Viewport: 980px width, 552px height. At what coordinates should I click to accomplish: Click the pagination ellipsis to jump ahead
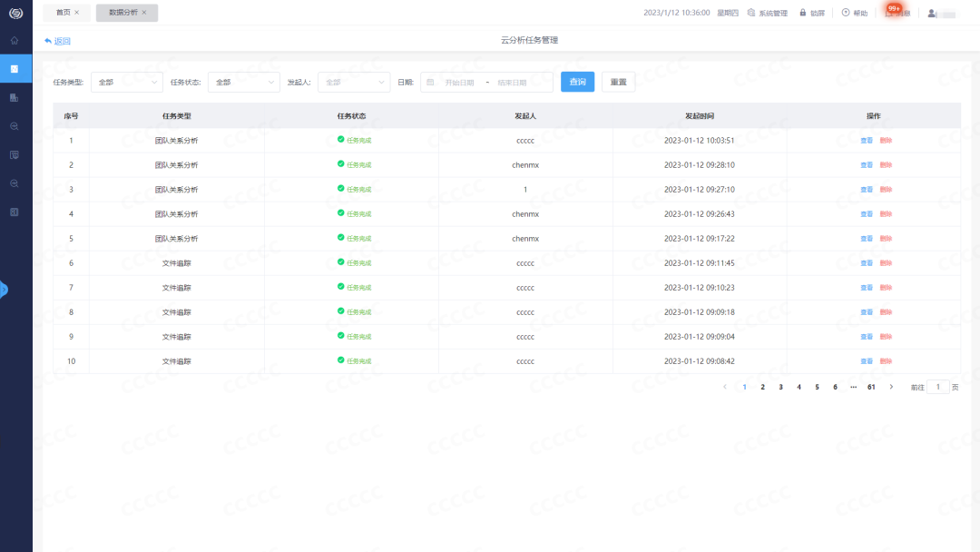pos(853,387)
